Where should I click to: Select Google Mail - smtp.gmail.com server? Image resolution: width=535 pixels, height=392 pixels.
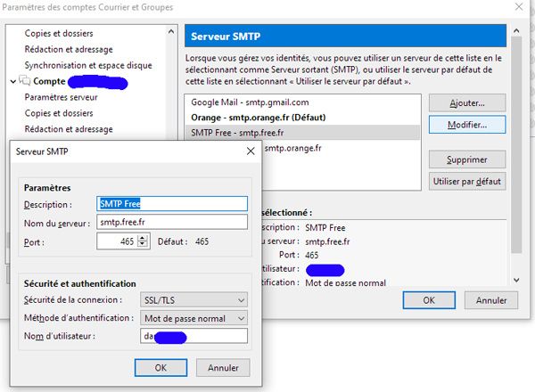click(302, 102)
